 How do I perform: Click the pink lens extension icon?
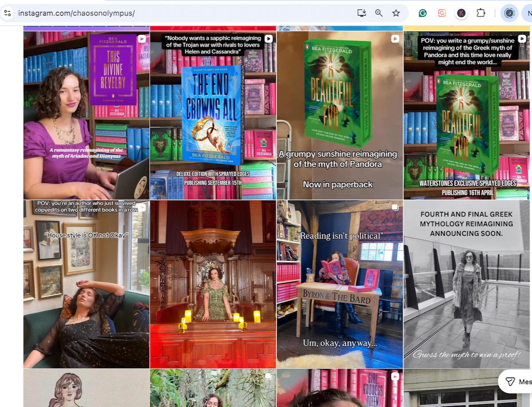[442, 13]
